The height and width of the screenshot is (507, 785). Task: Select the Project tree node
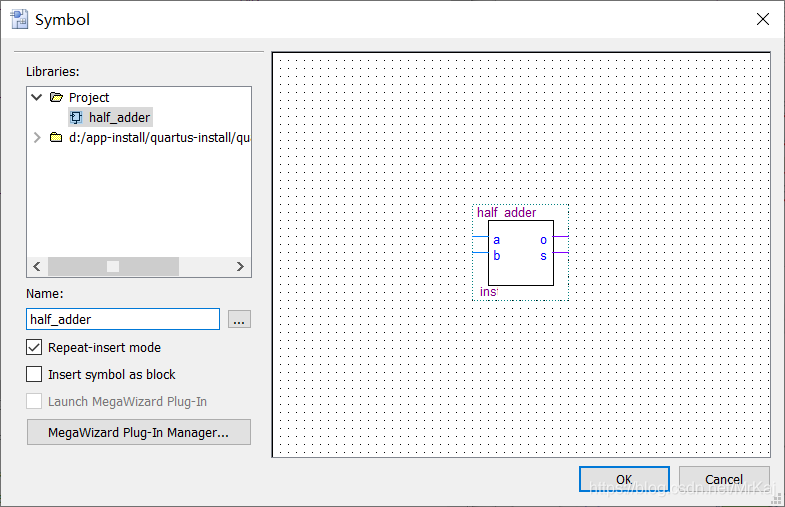pyautogui.click(x=89, y=97)
